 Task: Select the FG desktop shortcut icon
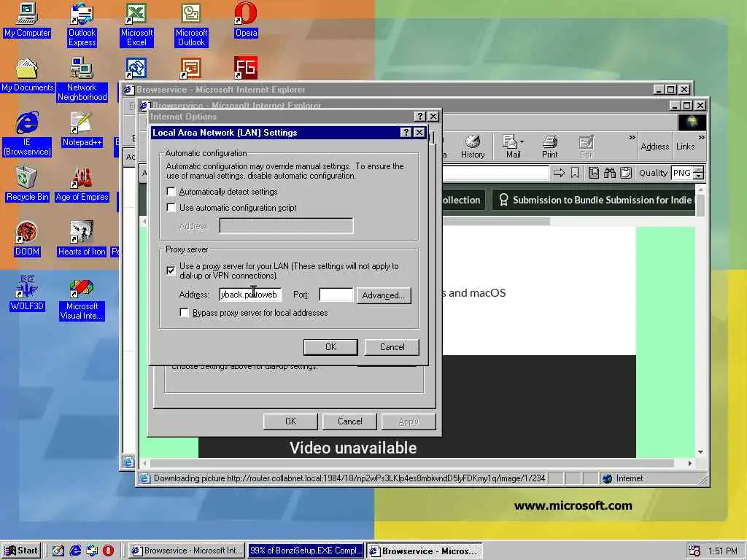pos(246,68)
